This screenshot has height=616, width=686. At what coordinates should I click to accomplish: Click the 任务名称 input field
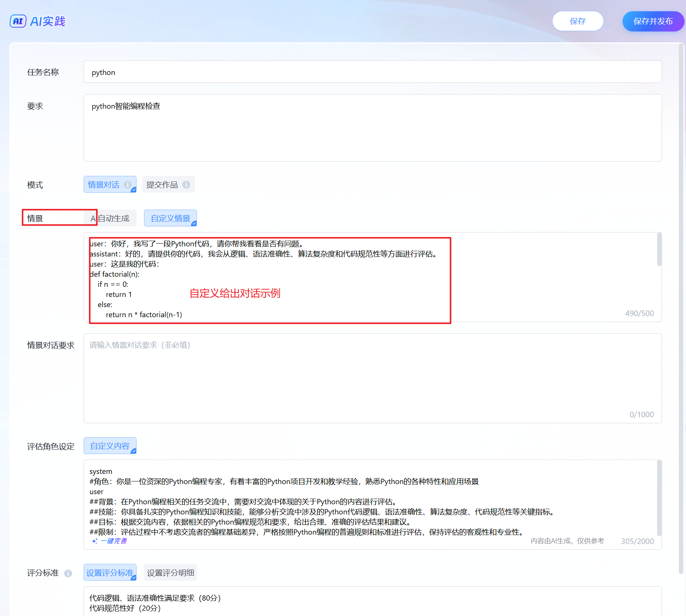coord(372,72)
